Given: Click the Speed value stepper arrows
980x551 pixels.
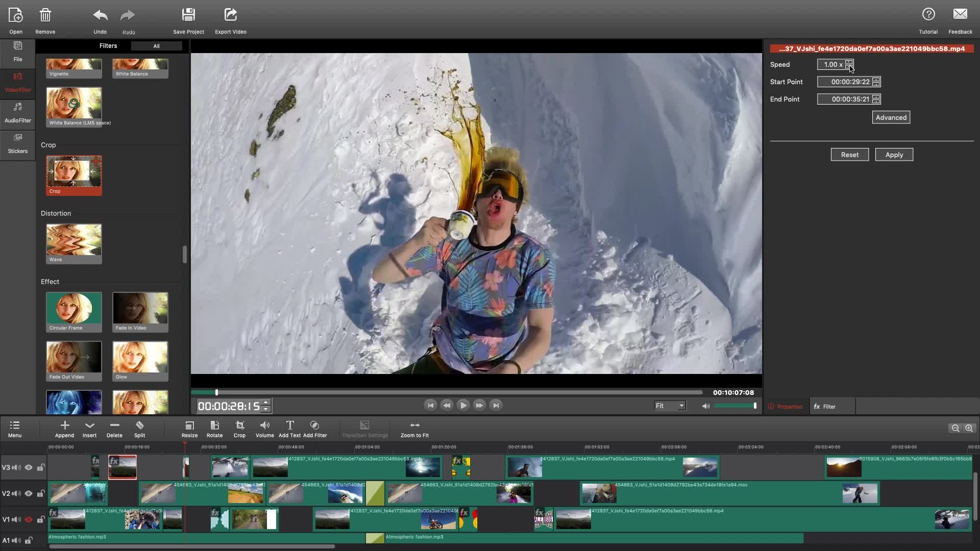Looking at the screenshot, I should 849,64.
